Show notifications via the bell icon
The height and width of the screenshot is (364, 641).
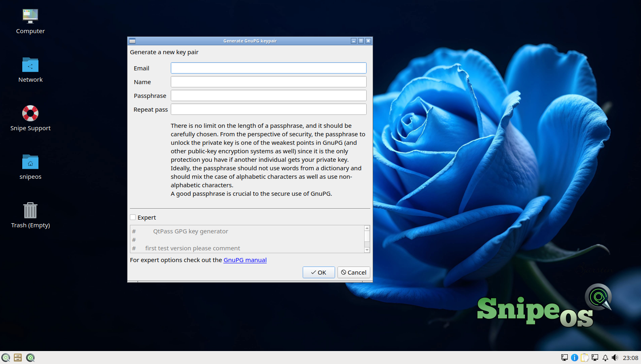tap(605, 358)
